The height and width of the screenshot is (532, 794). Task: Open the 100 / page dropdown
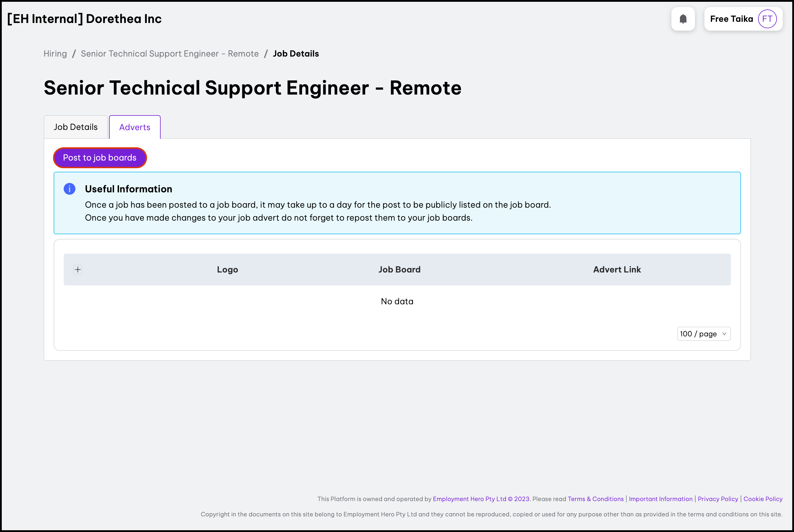click(x=703, y=334)
